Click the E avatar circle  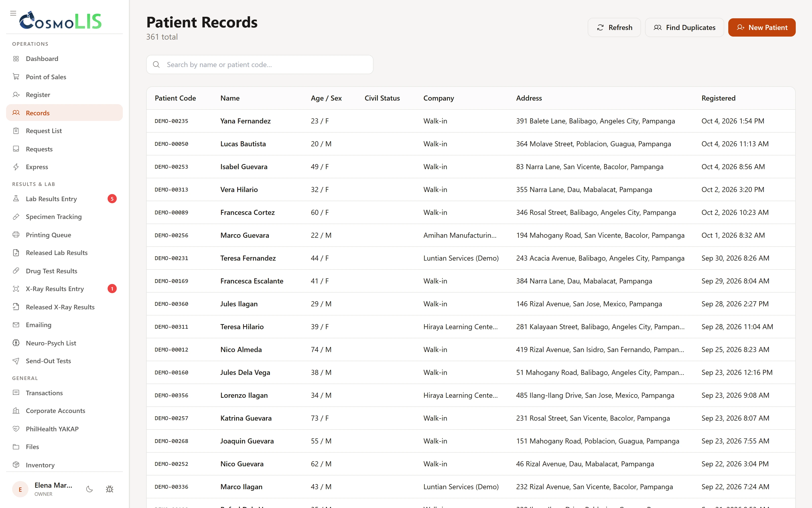20,489
